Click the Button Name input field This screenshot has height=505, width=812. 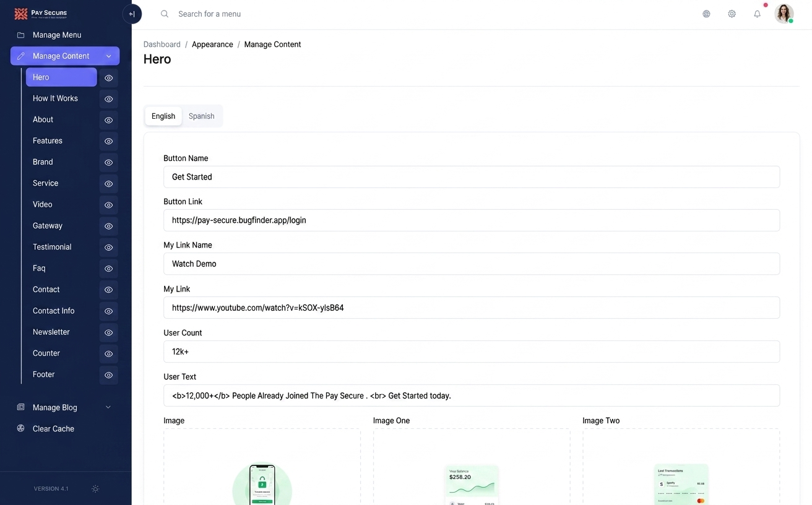click(x=472, y=177)
